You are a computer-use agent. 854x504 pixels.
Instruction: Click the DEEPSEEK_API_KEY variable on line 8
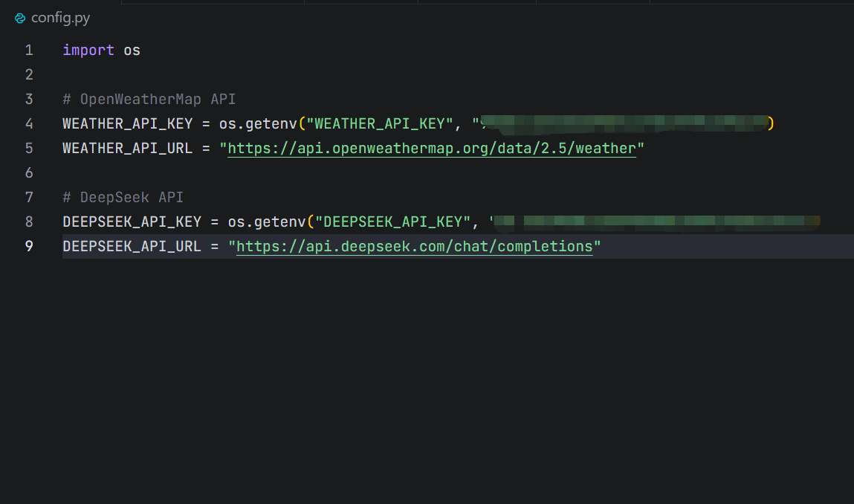pos(132,222)
